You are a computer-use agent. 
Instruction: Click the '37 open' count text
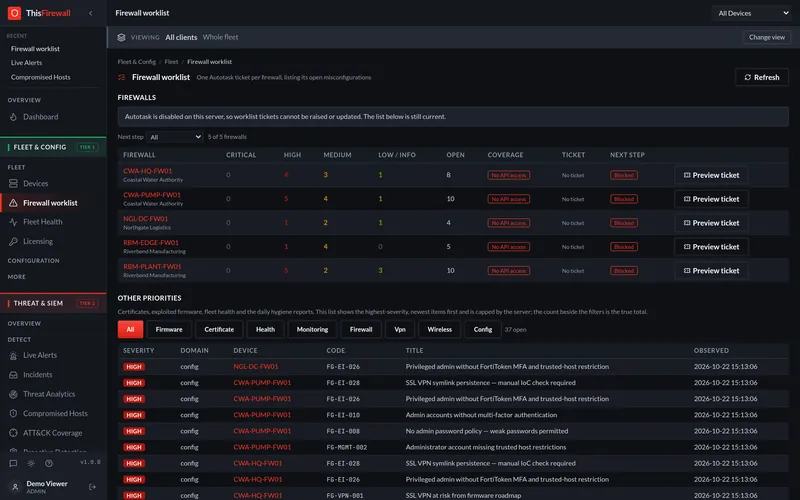[x=515, y=330]
